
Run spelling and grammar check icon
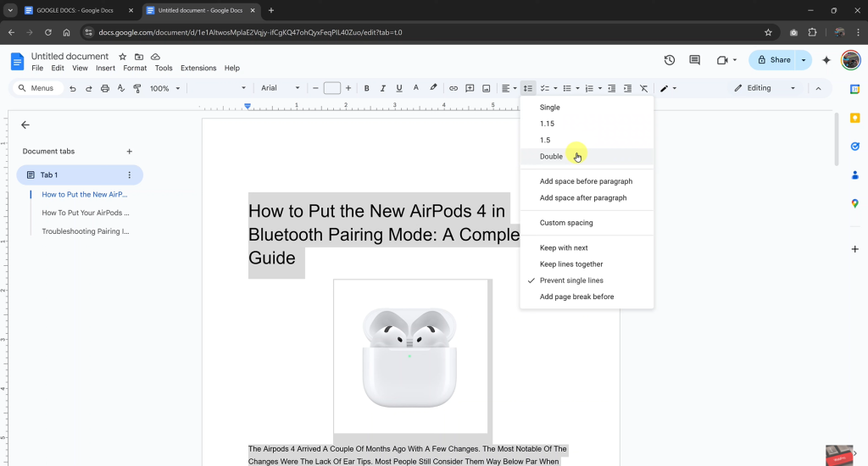(121, 89)
